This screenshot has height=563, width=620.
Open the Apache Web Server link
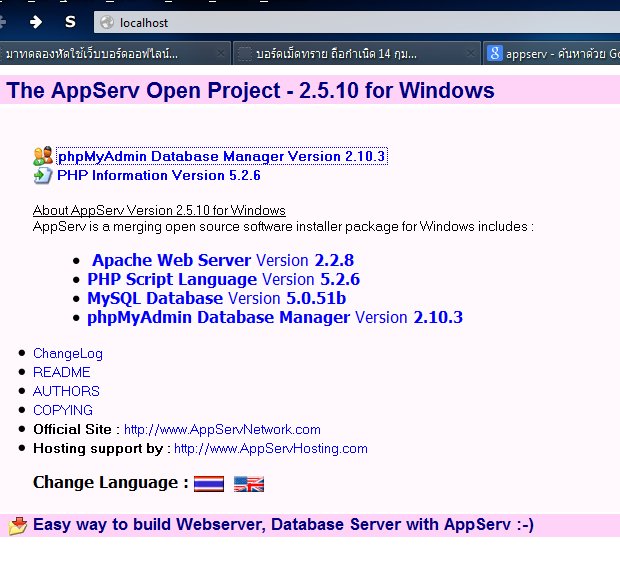tap(172, 260)
